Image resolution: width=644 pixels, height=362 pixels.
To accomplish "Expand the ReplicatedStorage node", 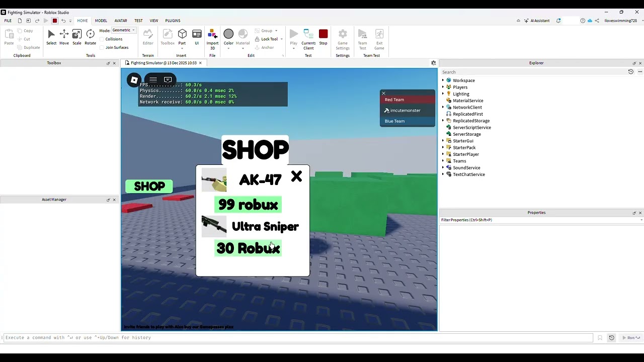I will 443,121.
